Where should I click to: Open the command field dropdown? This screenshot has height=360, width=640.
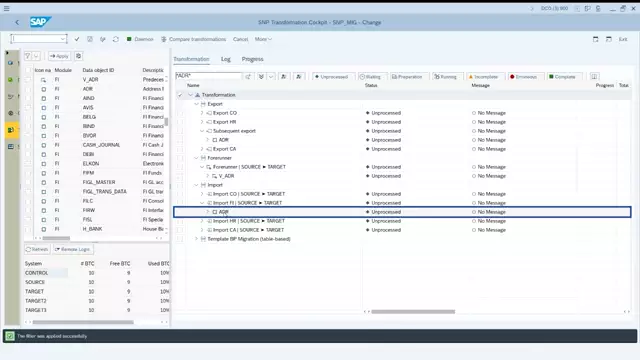[63, 39]
